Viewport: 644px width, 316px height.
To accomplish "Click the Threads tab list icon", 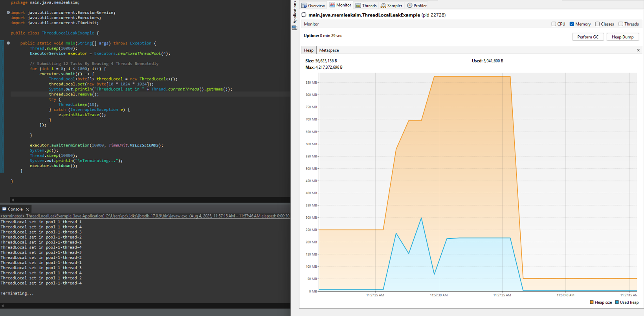I will (x=358, y=5).
